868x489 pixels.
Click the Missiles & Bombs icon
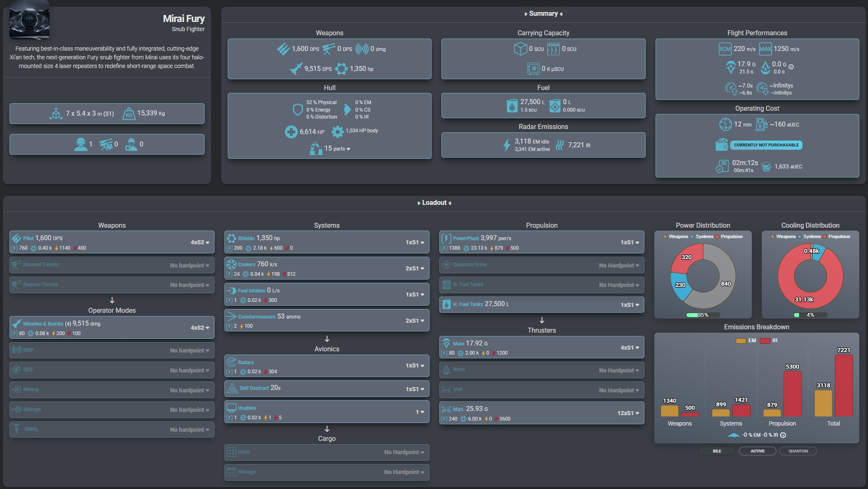[x=16, y=324]
